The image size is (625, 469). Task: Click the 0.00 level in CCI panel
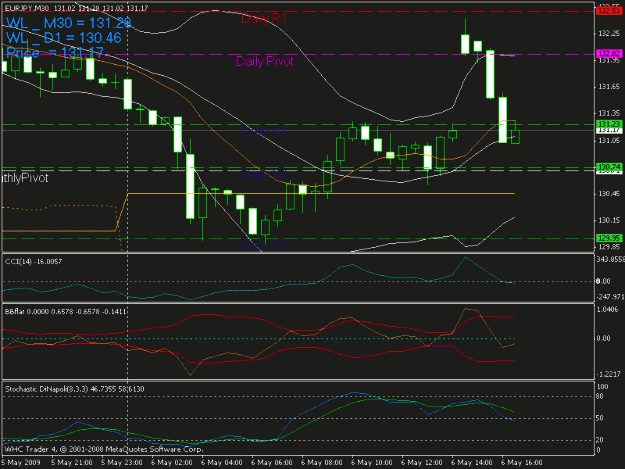(x=603, y=281)
